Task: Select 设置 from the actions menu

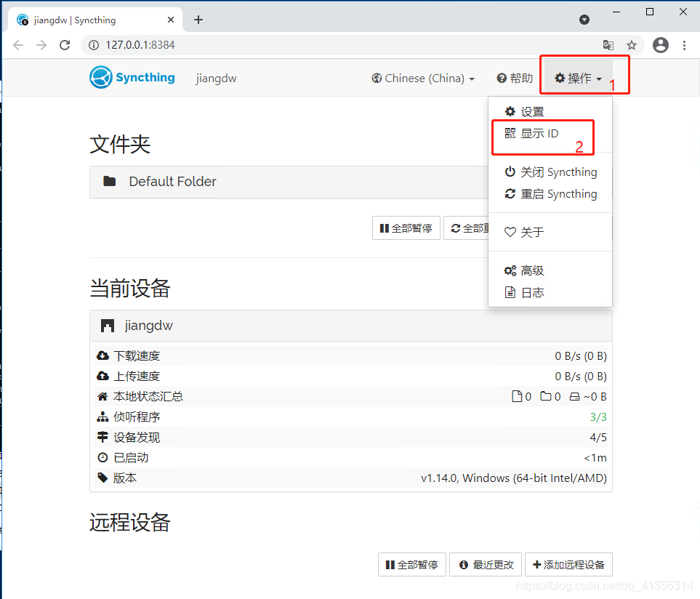Action: [x=550, y=112]
